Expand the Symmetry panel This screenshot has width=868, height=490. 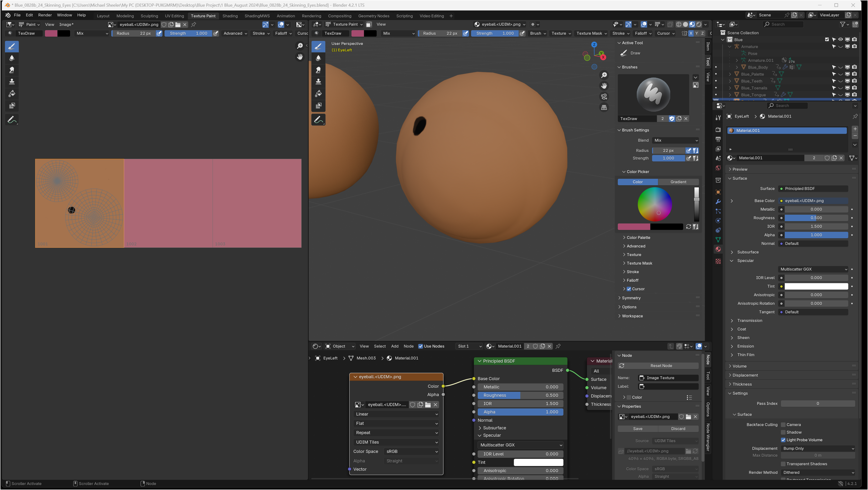tap(631, 298)
